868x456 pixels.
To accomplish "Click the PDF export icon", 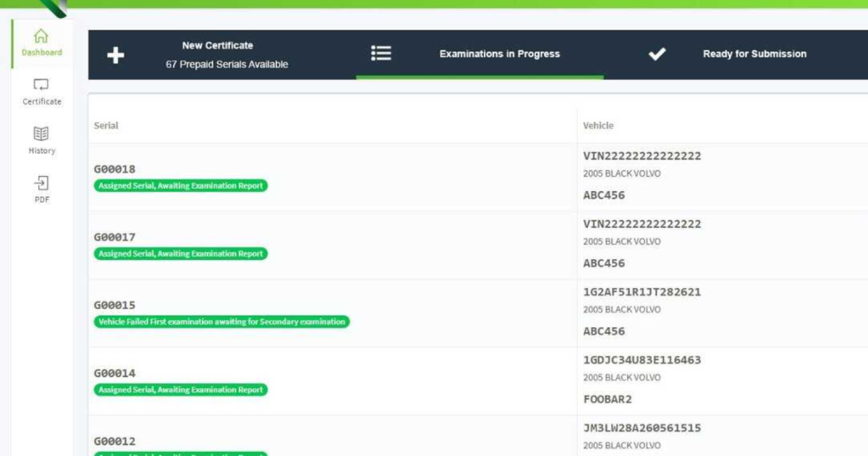I will click(x=41, y=183).
